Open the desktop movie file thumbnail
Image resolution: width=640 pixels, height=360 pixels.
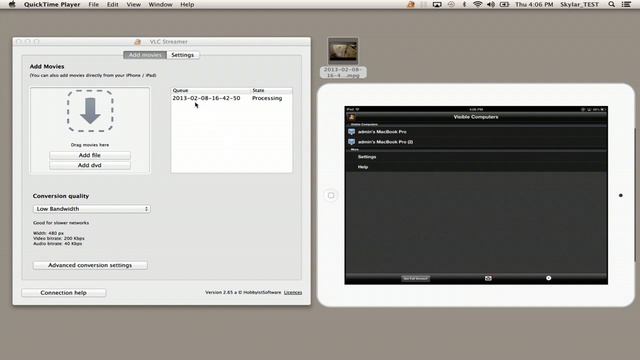(x=343, y=51)
